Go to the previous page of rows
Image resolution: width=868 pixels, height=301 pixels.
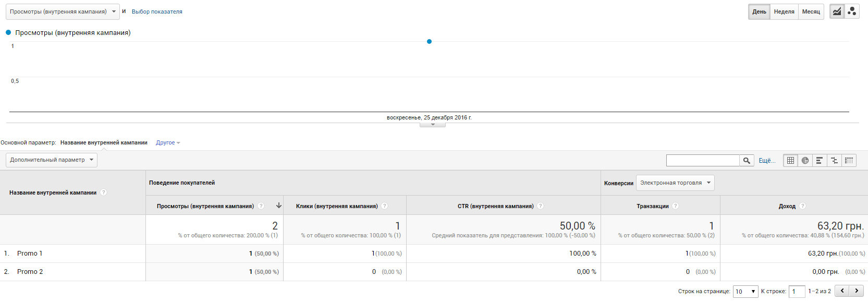842,291
